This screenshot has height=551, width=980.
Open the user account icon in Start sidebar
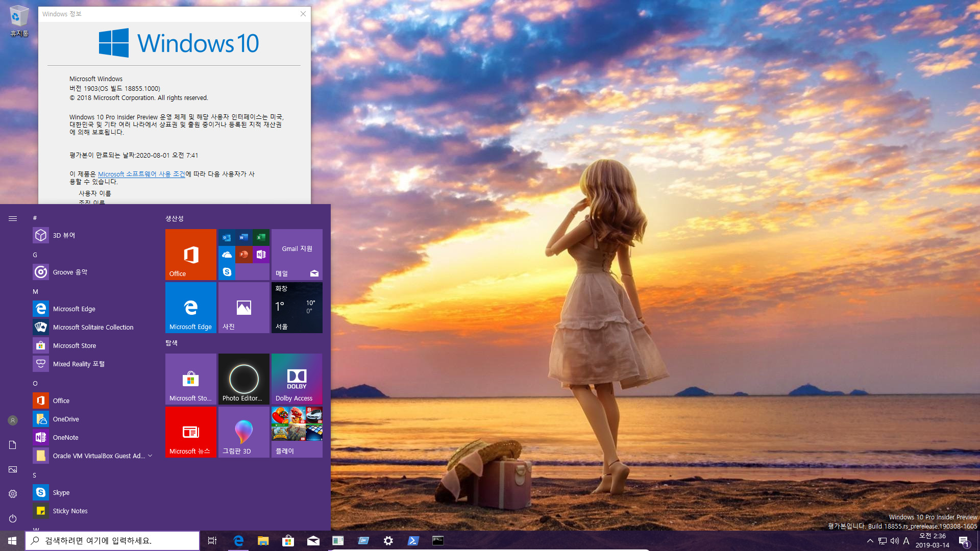coord(13,420)
